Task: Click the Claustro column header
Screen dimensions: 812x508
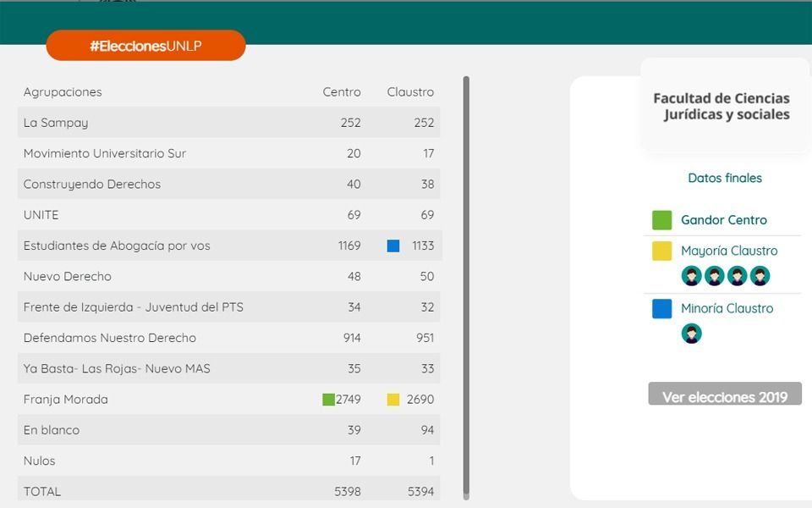Action: pyautogui.click(x=410, y=92)
